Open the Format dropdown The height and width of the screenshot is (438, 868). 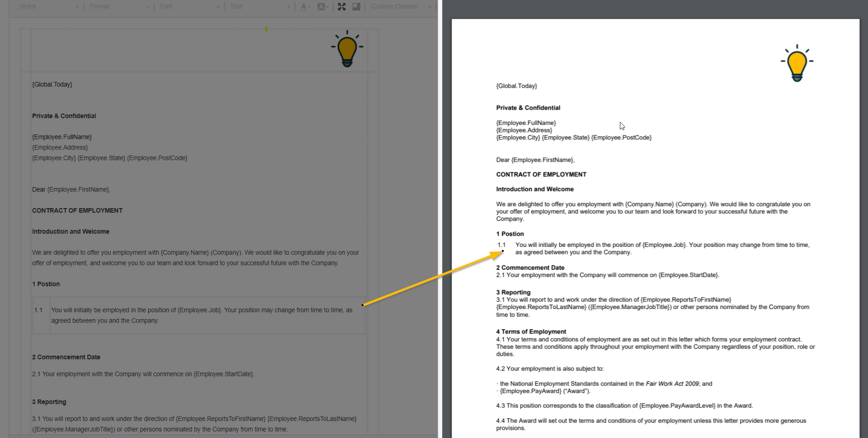pos(119,7)
